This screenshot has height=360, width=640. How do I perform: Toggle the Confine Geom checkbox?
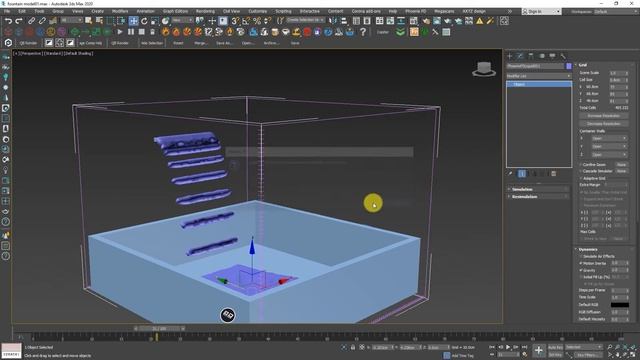coord(581,164)
